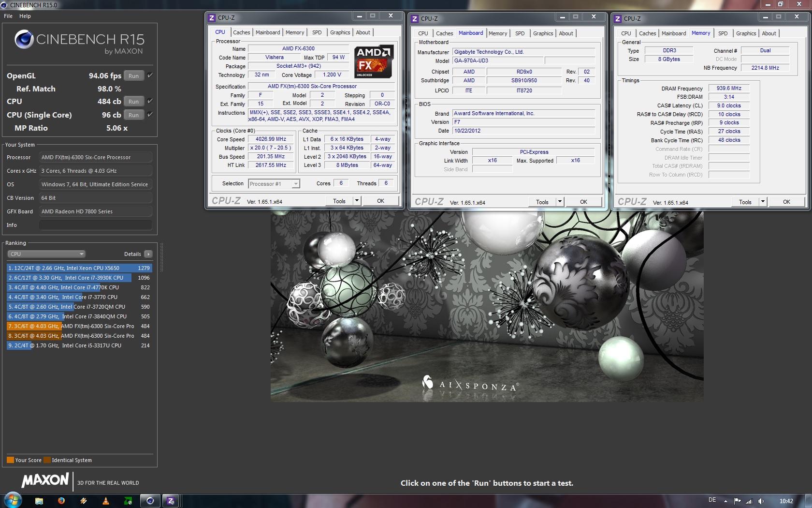
Task: Click Tools button in the Mainboard window
Action: click(x=542, y=202)
